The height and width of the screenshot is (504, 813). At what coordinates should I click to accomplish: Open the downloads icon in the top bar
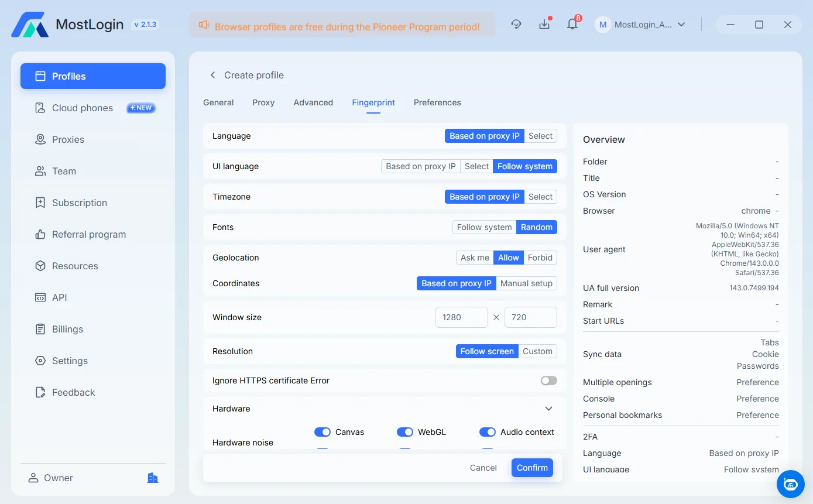tap(544, 24)
